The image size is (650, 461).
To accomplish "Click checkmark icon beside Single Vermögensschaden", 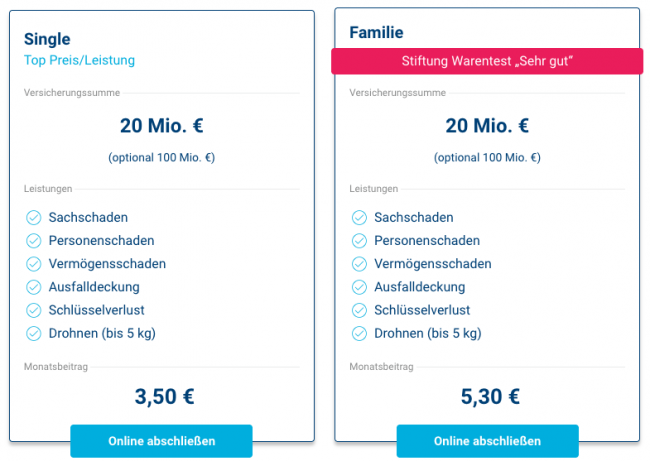I will click(32, 263).
